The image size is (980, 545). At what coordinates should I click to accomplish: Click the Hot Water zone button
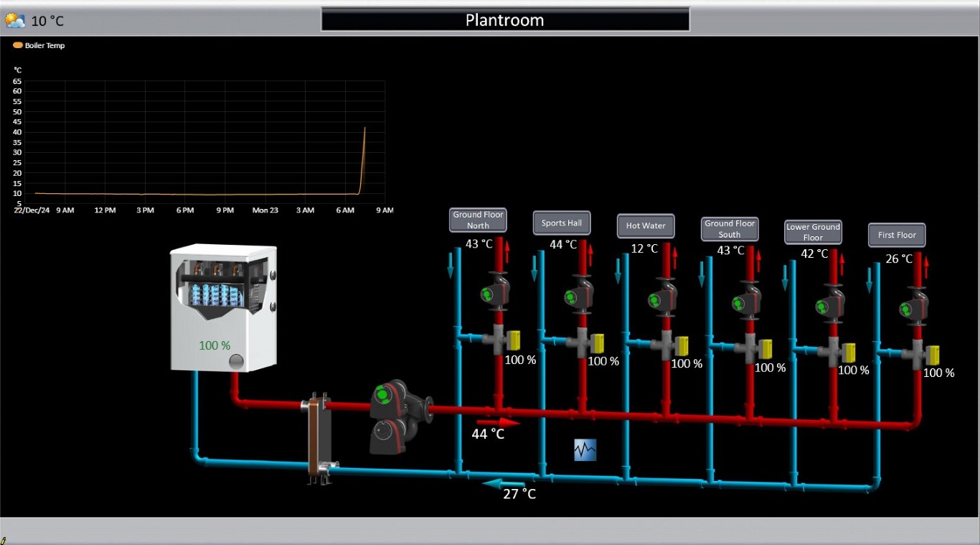(646, 225)
